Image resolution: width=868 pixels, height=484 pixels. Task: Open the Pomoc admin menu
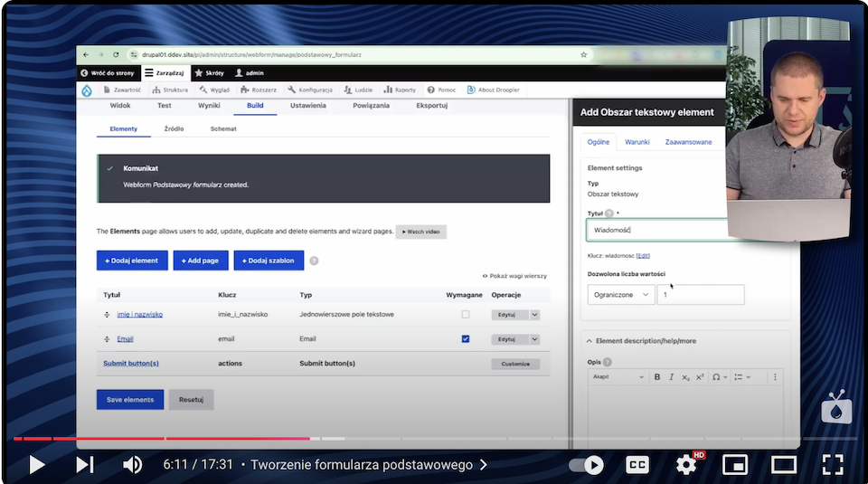coord(442,90)
